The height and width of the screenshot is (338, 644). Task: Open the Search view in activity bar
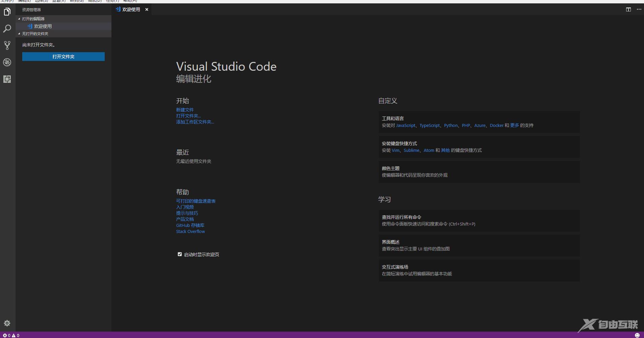[x=7, y=29]
